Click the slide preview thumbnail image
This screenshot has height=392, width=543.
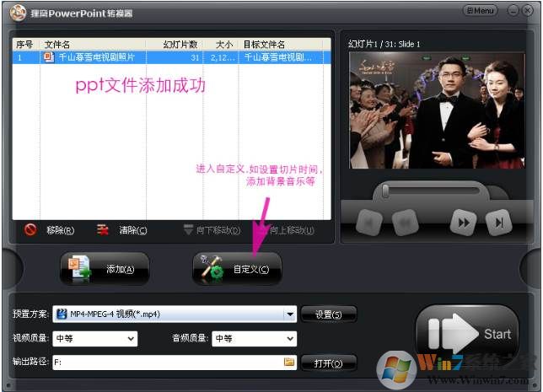coord(437,110)
